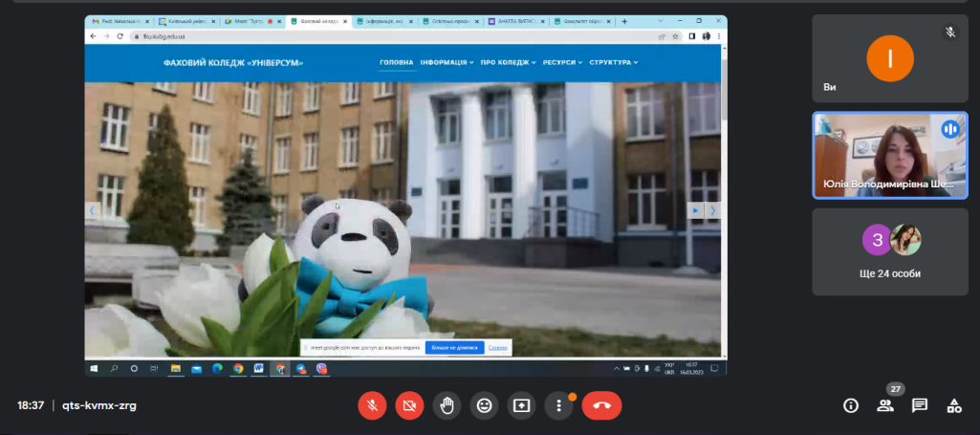This screenshot has width=980, height=435.
Task: Select Юлія Володимирівна's video tile
Action: [889, 155]
